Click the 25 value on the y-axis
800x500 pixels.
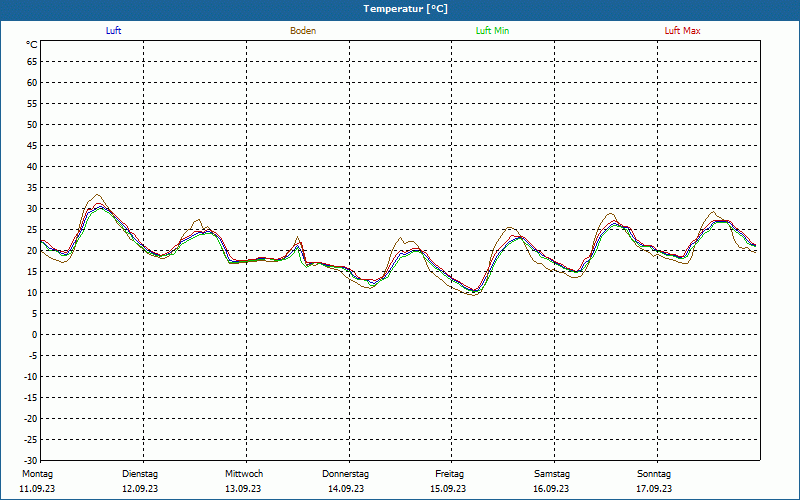point(32,230)
